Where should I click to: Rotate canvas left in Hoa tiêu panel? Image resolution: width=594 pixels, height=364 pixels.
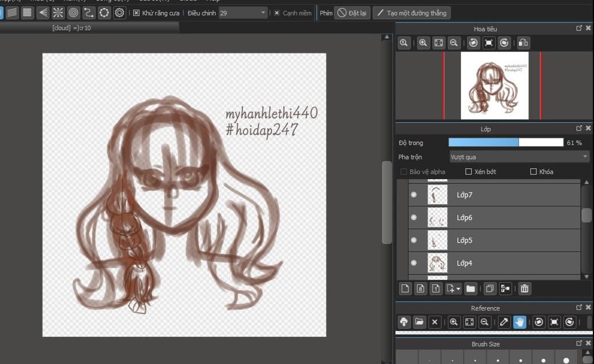pos(473,43)
